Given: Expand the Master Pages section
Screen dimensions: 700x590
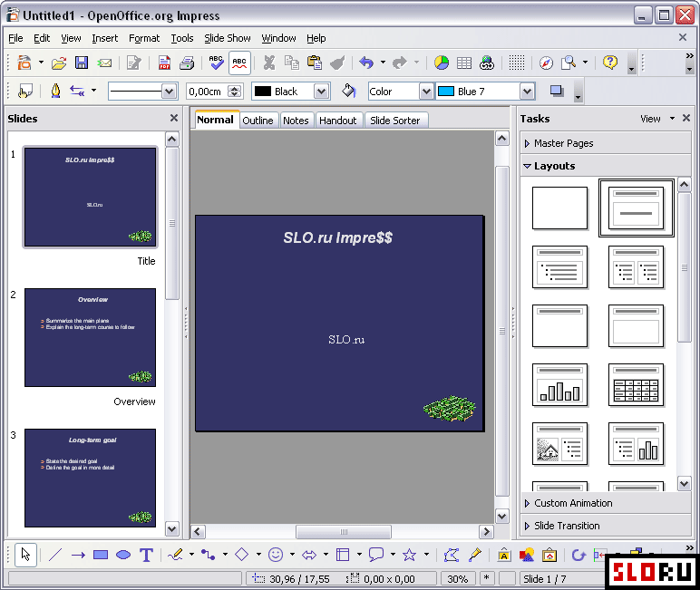Looking at the screenshot, I should click(x=605, y=143).
